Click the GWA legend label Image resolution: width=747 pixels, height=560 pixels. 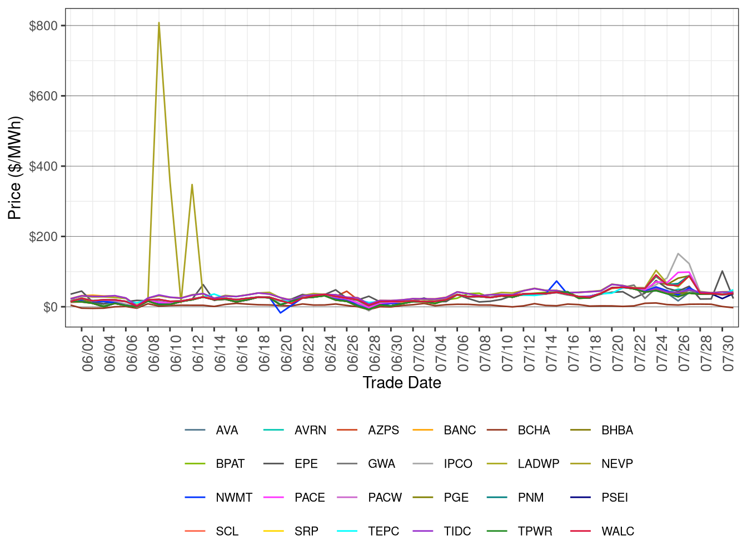[x=381, y=464]
